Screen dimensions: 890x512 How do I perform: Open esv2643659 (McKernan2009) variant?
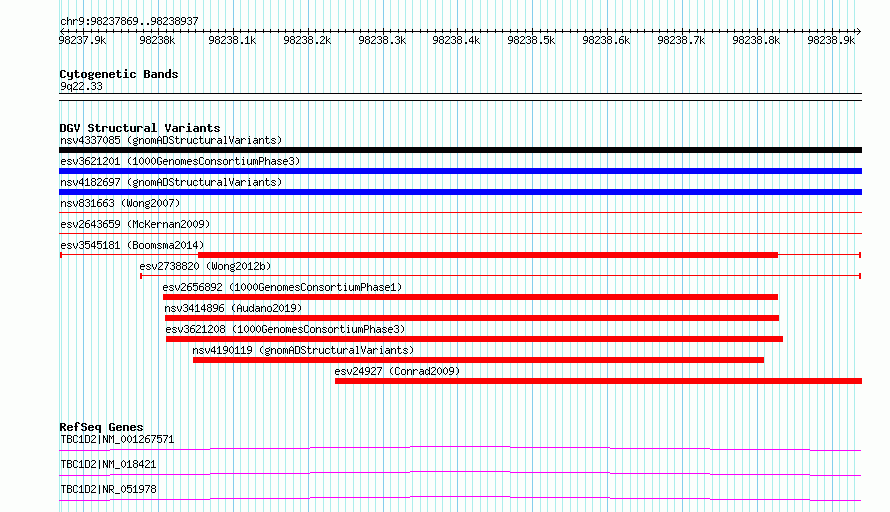135,224
